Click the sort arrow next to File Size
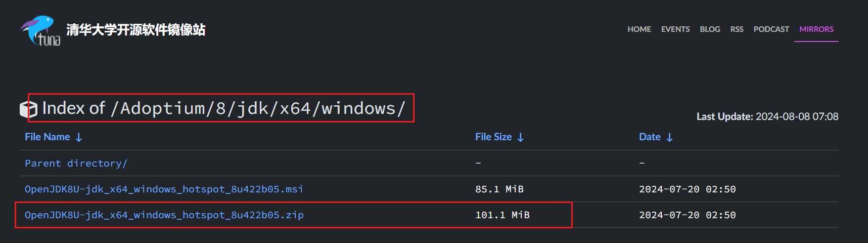 [521, 137]
